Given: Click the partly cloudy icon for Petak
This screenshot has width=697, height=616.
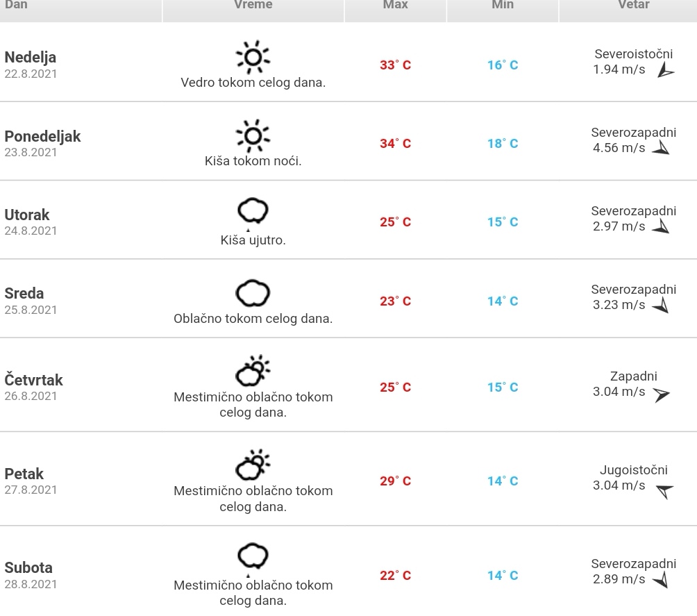Looking at the screenshot, I should pyautogui.click(x=253, y=465).
